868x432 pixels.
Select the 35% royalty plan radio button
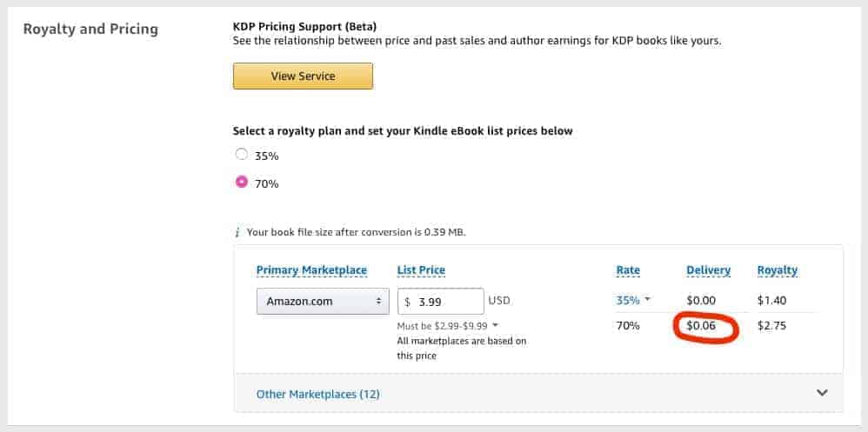pyautogui.click(x=242, y=155)
